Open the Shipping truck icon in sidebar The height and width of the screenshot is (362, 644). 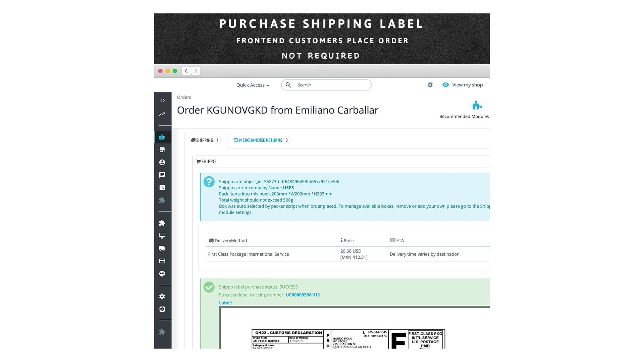pos(162,248)
